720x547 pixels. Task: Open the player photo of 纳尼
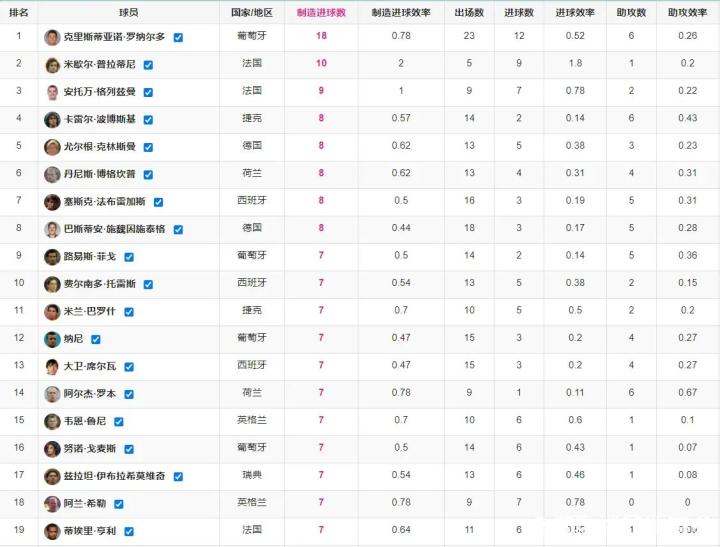click(x=52, y=339)
